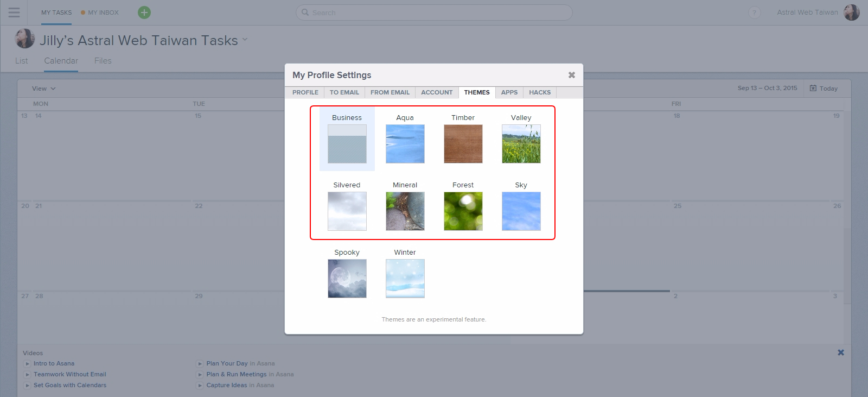Open the hamburger sidebar menu
Screen dimensions: 868x397
[14, 12]
